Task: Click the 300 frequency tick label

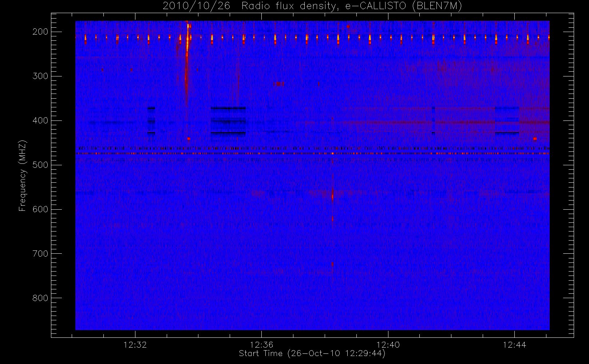Action: [x=40, y=76]
